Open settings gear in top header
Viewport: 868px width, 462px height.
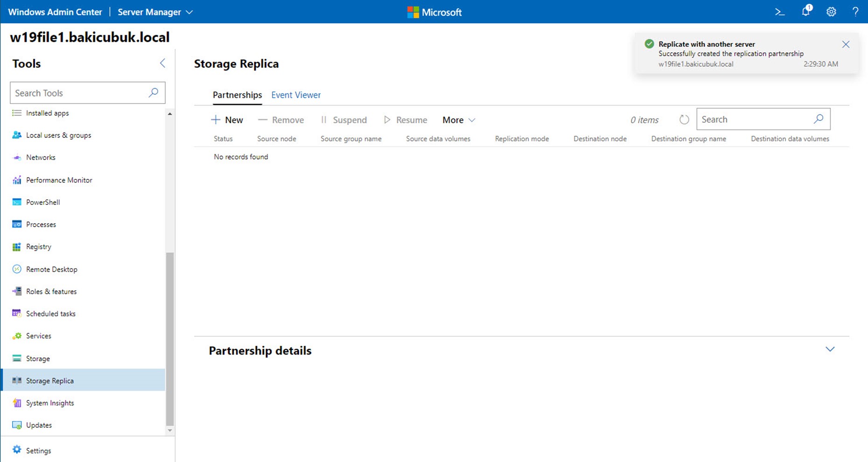[x=831, y=12]
